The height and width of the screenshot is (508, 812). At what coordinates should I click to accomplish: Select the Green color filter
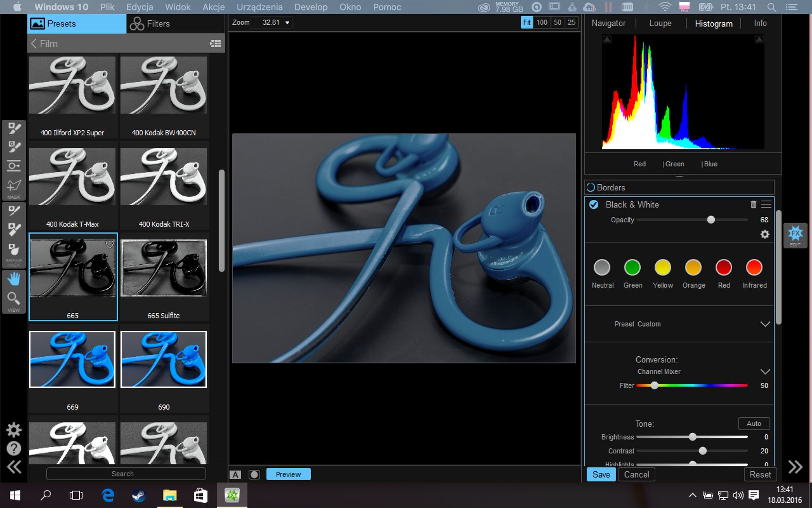click(x=632, y=267)
